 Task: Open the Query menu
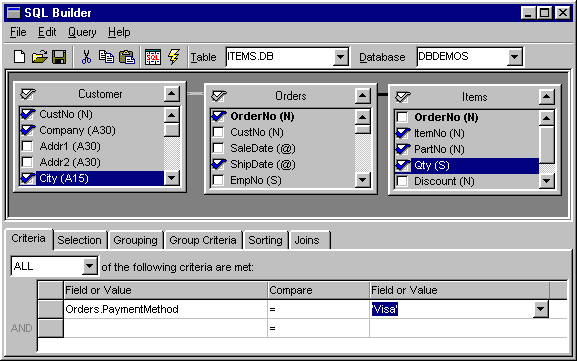(x=82, y=32)
